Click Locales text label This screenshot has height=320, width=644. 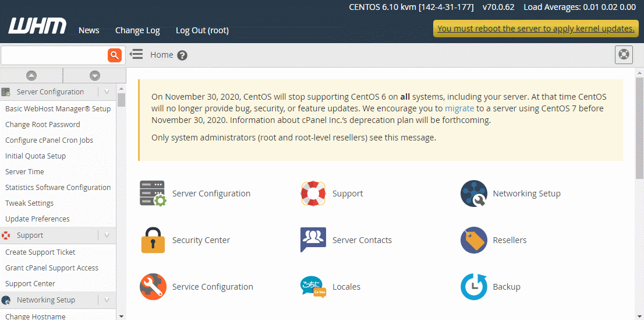click(x=346, y=287)
